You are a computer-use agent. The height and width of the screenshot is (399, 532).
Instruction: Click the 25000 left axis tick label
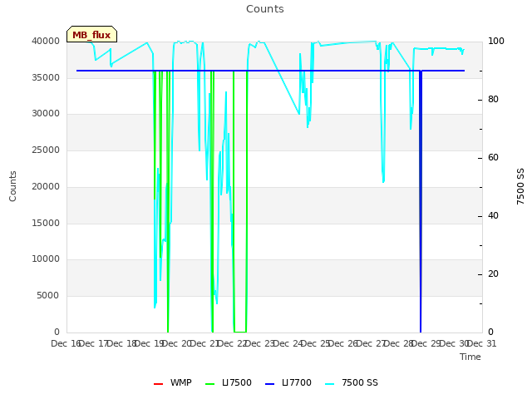(x=46, y=150)
